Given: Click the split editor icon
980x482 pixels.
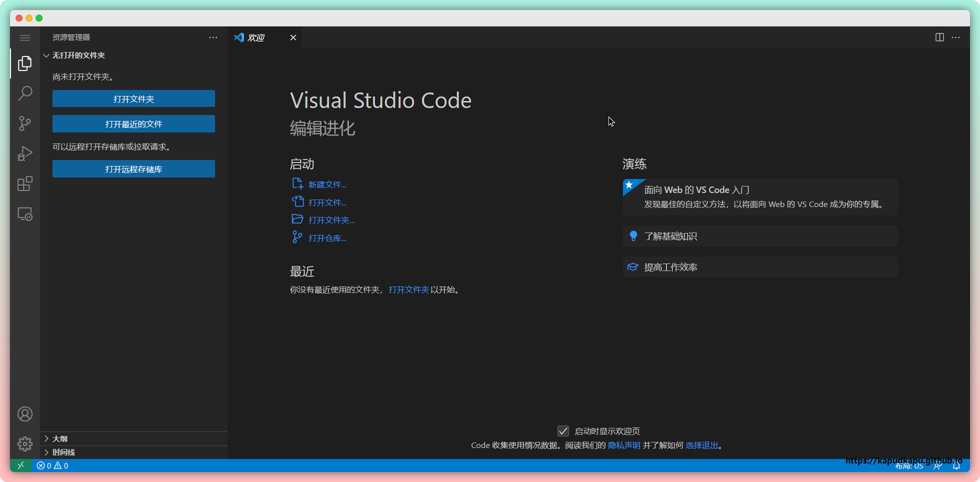Looking at the screenshot, I should [939, 37].
